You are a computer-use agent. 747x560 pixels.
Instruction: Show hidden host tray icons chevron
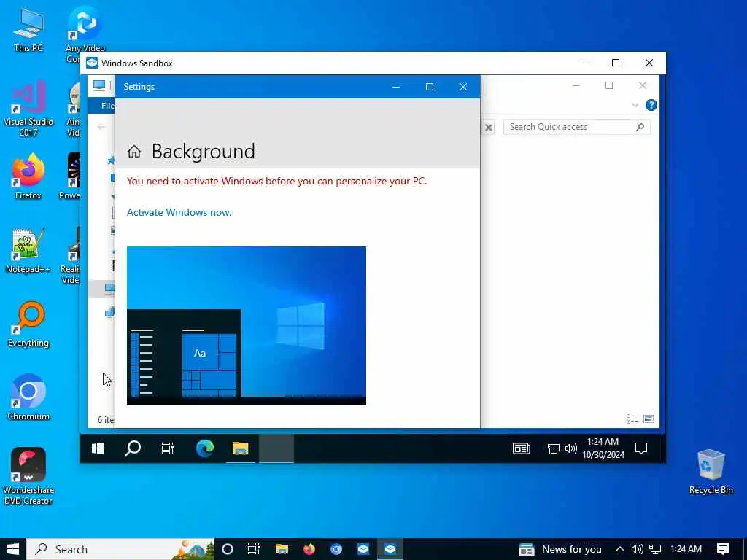click(620, 549)
